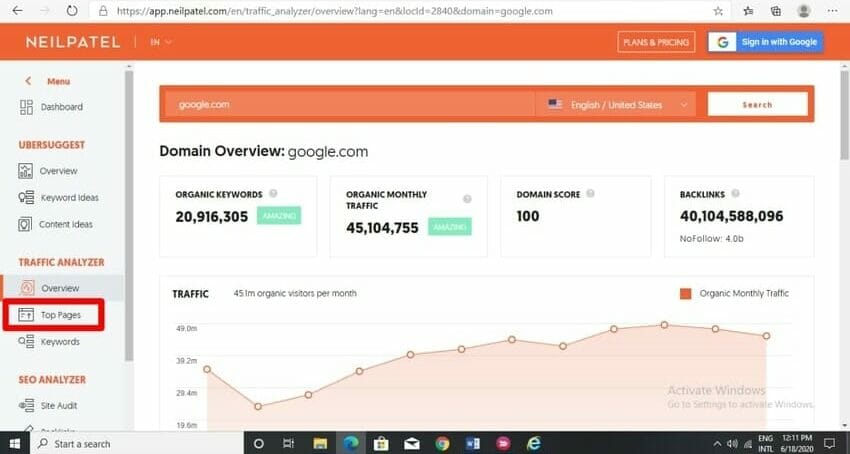The height and width of the screenshot is (454, 850).
Task: Click the Keyword Ideas lightbulb icon
Action: tap(26, 197)
